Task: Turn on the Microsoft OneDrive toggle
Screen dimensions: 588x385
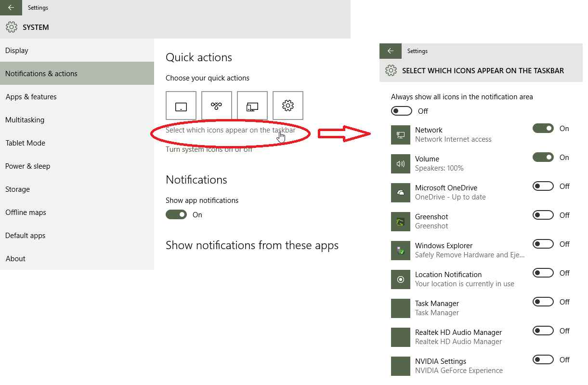Action: pyautogui.click(x=543, y=186)
